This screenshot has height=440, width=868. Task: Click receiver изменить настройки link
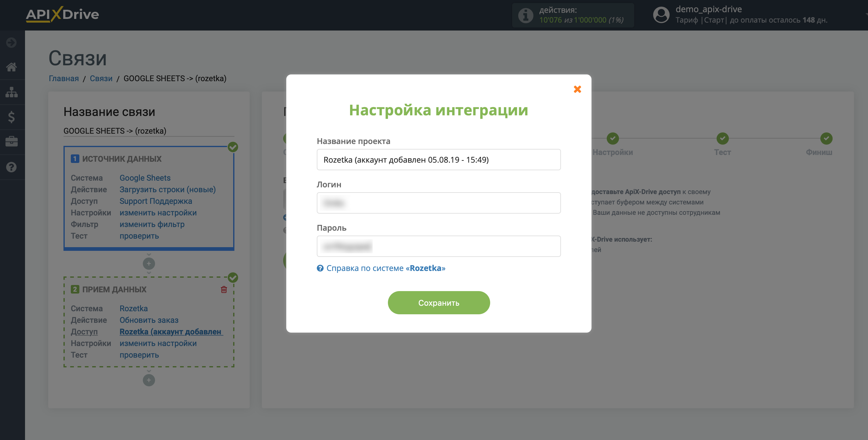click(158, 343)
